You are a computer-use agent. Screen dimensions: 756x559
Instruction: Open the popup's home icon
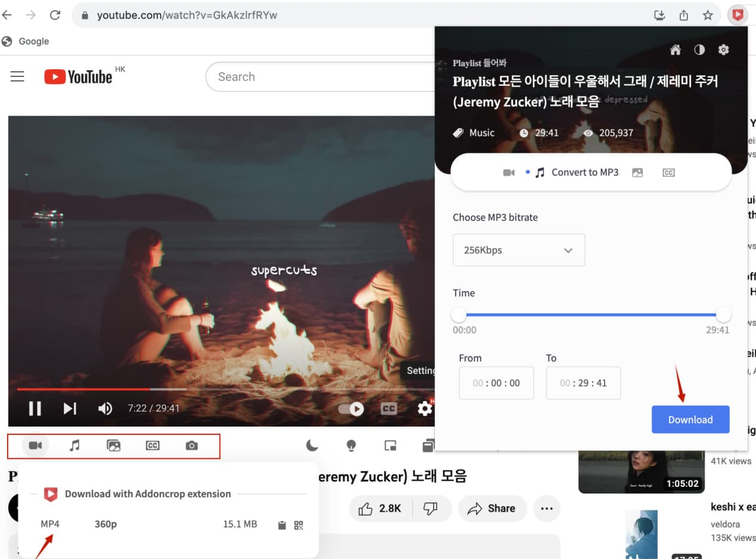click(x=676, y=50)
